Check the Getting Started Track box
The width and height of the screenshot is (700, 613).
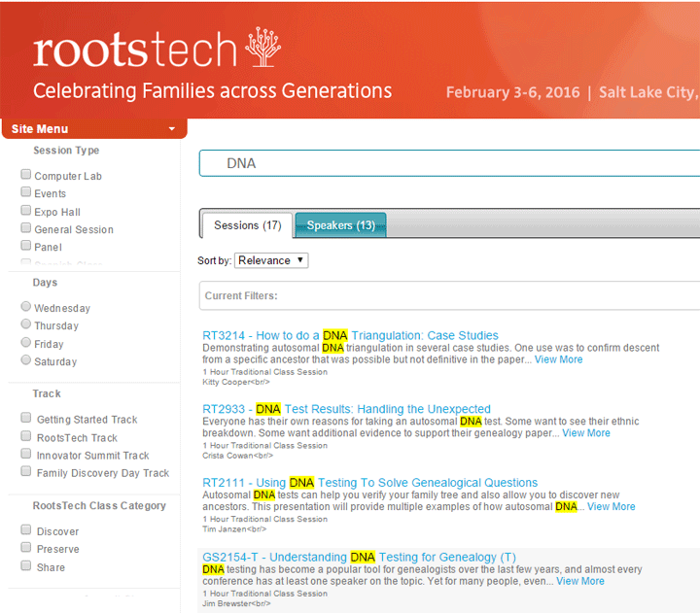(x=26, y=418)
